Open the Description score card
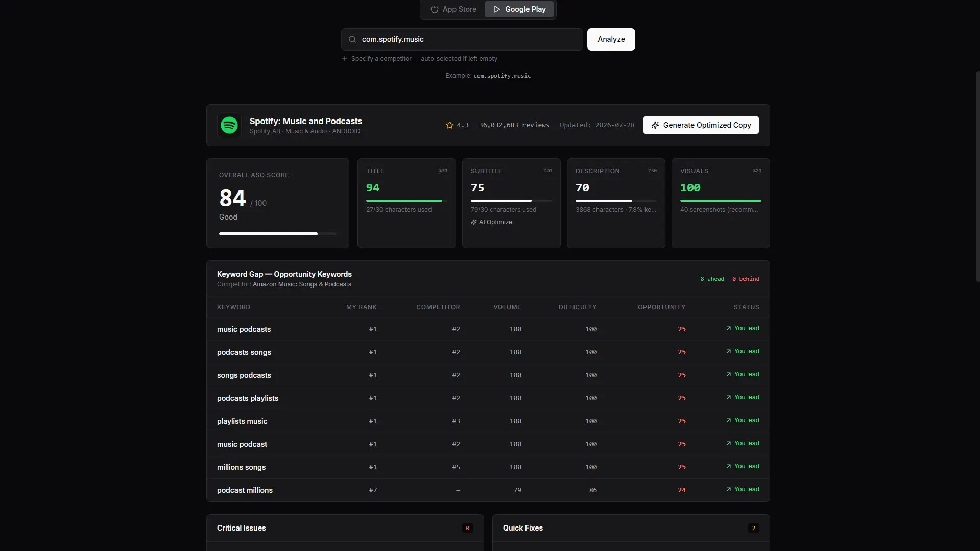 pyautogui.click(x=616, y=203)
